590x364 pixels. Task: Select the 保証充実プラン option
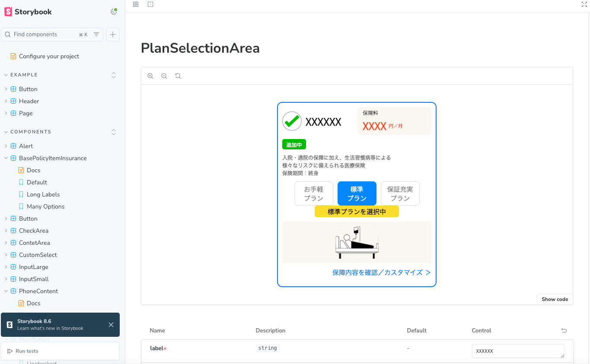tap(400, 193)
